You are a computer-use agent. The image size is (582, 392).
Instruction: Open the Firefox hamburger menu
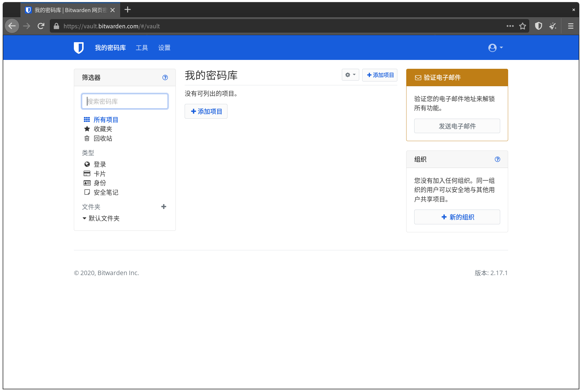pyautogui.click(x=571, y=26)
